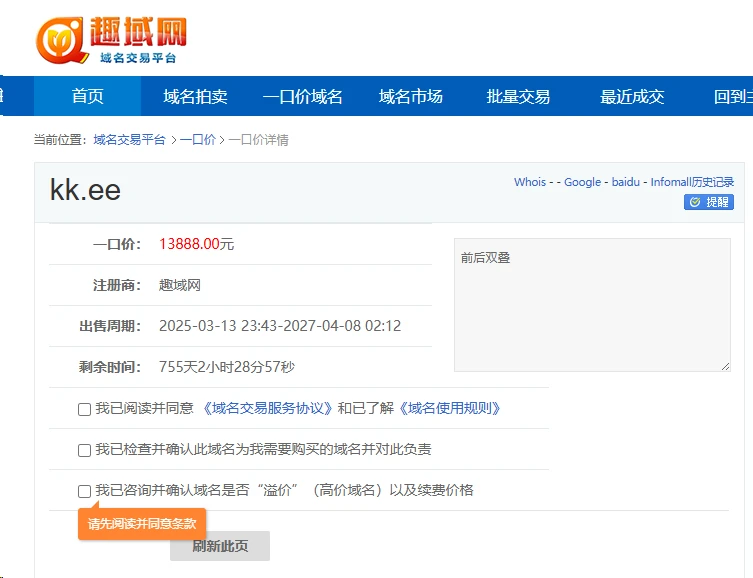Go to 域名拍卖 in the navigation bar
753x578 pixels.
[195, 97]
